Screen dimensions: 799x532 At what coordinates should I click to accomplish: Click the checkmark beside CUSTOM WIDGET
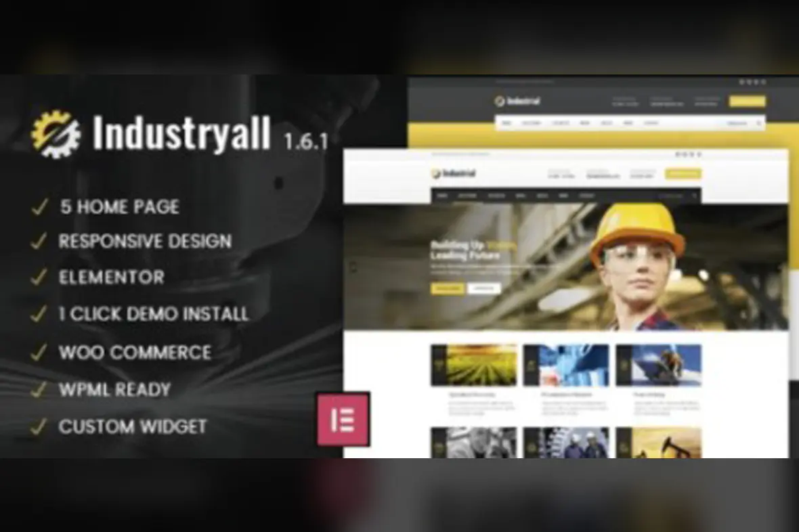pyautogui.click(x=40, y=426)
